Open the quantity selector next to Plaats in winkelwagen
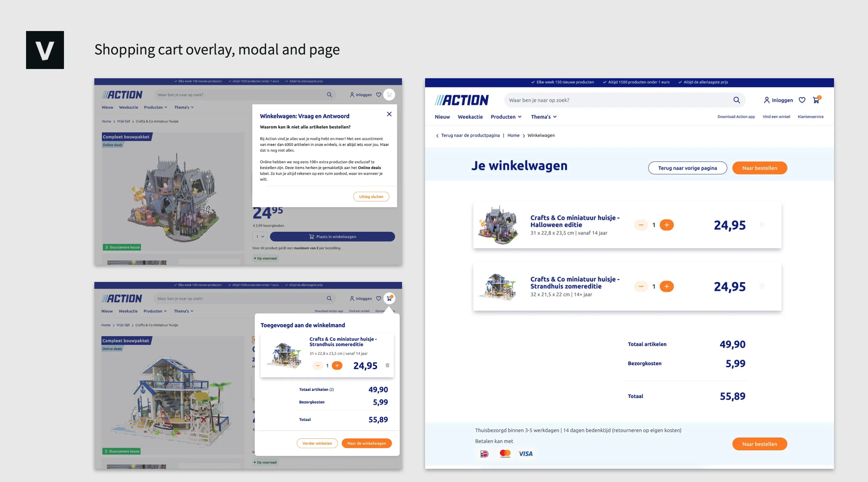This screenshot has width=868, height=482. tap(260, 236)
